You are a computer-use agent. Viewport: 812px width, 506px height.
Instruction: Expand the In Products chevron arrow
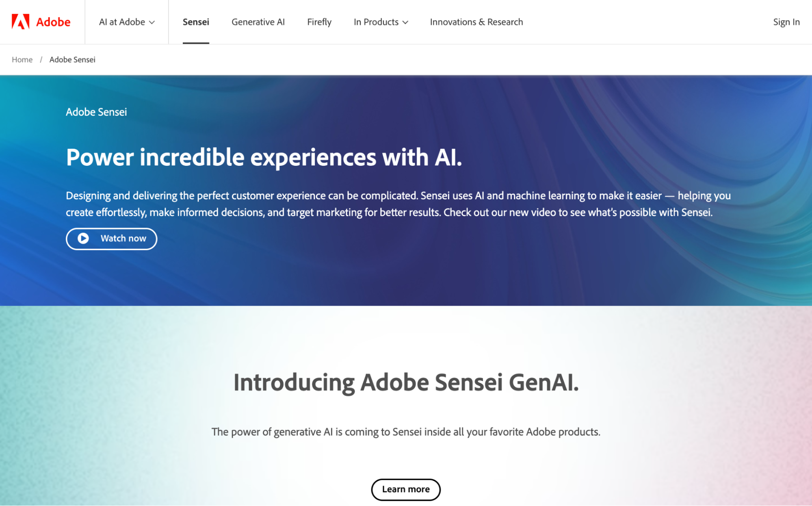point(405,22)
